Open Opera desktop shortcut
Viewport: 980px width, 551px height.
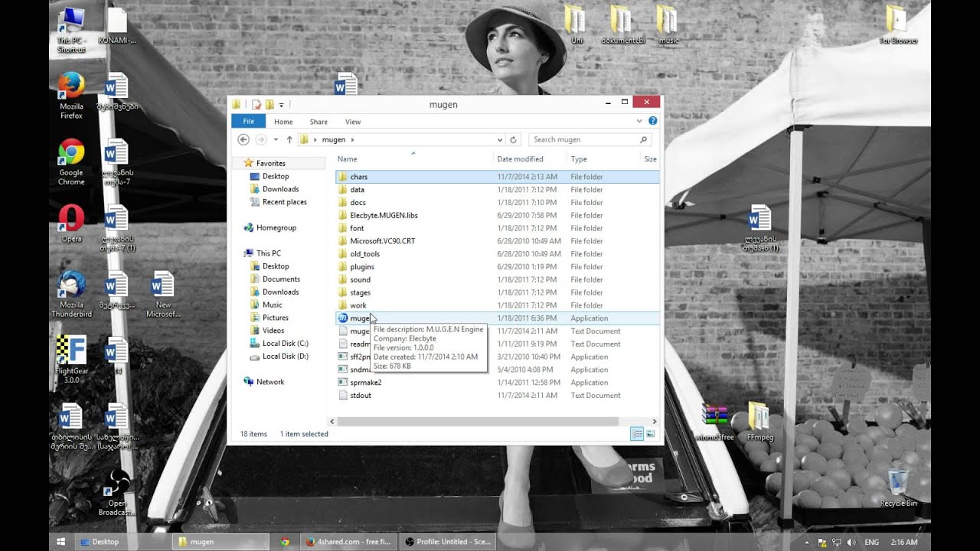point(71,223)
